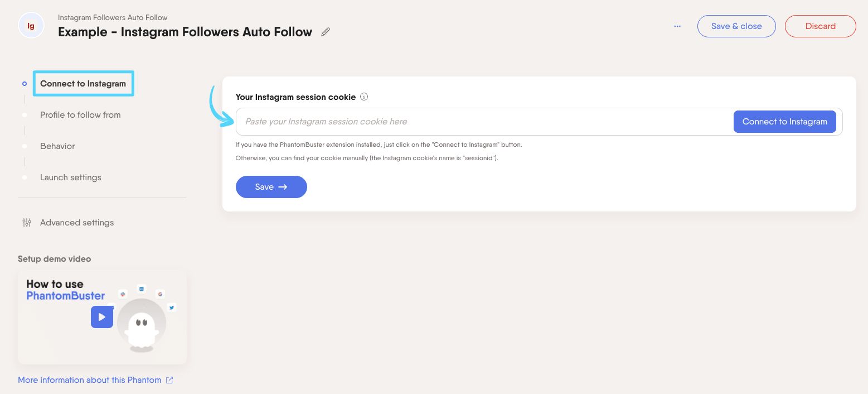The width and height of the screenshot is (868, 394).
Task: Click the pencil icon to rename phantom
Action: [x=326, y=32]
